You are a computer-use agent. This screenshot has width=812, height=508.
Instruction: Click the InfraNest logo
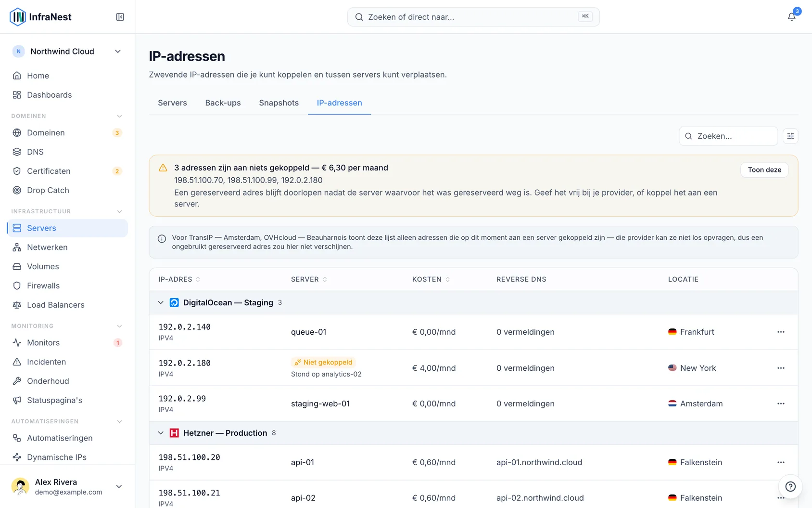(40, 17)
